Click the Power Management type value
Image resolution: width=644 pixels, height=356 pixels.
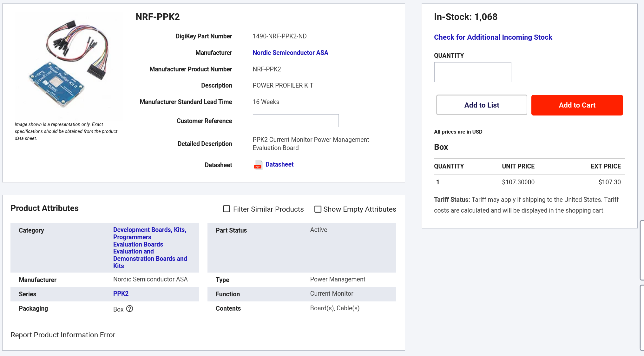click(x=338, y=279)
